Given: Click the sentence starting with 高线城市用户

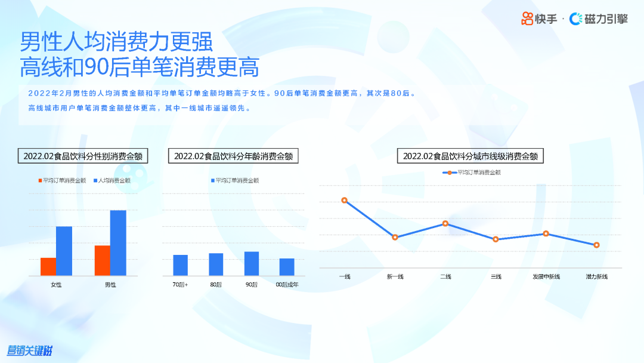Looking at the screenshot, I should pyautogui.click(x=140, y=108).
